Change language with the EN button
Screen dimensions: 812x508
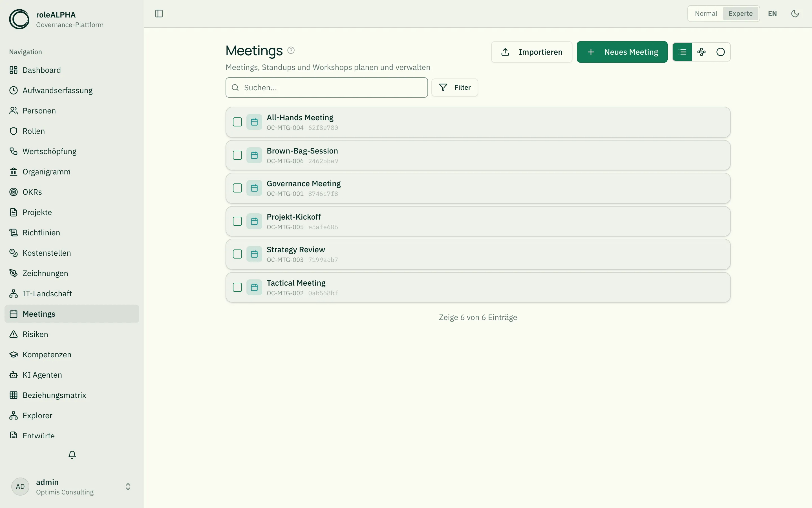click(772, 14)
